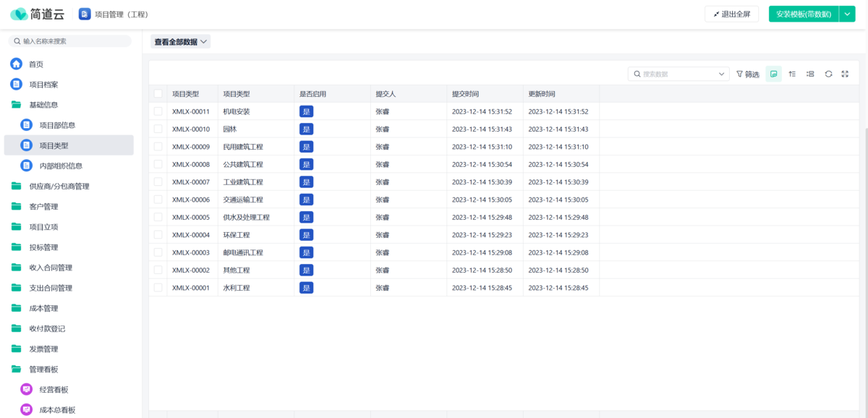
Task: Click the 安装模板(带数据) button
Action: [803, 14]
